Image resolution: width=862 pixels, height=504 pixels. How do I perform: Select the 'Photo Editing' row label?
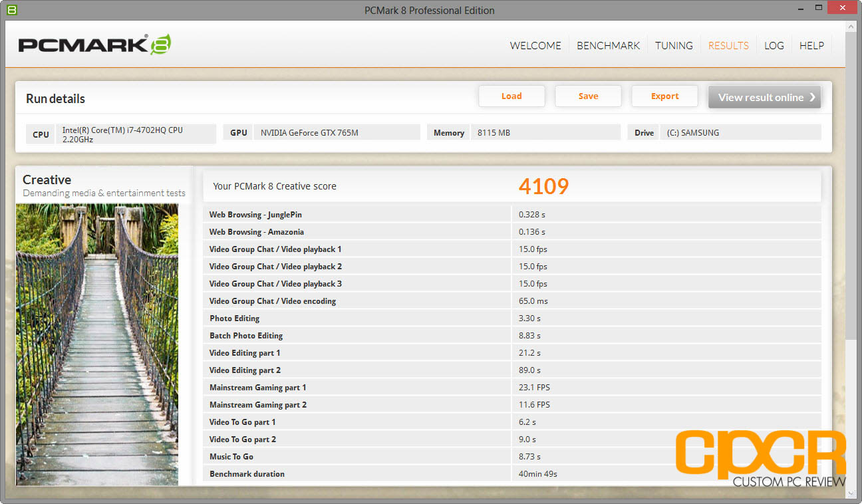234,318
